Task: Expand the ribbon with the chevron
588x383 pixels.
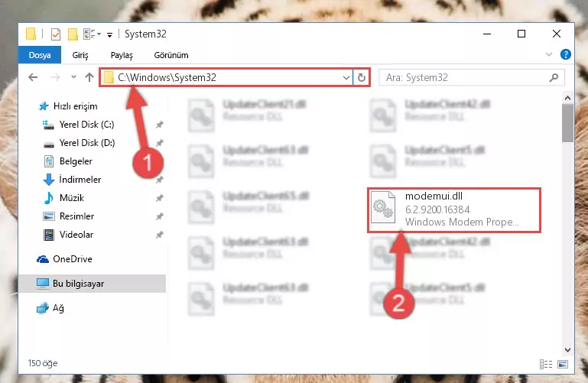Action: (549, 55)
